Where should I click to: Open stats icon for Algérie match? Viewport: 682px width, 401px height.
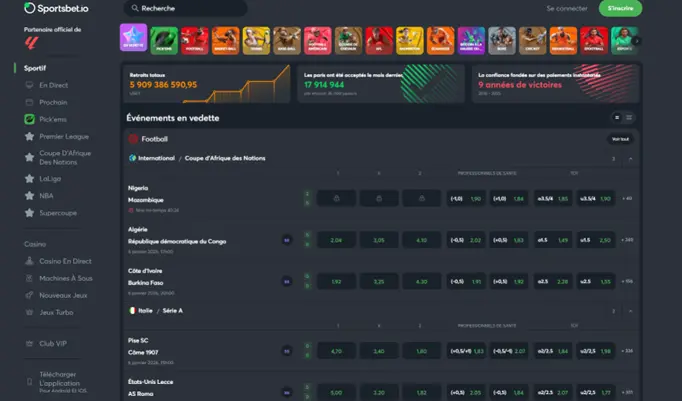click(287, 240)
